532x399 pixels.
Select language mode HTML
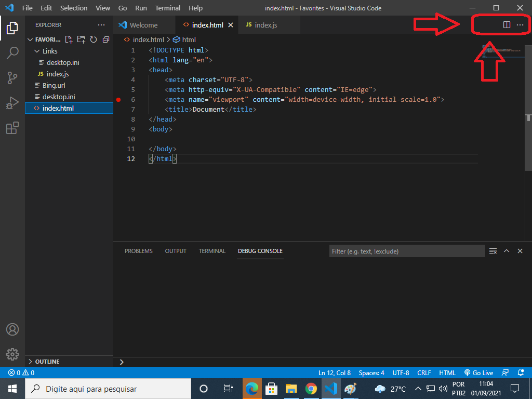point(447,373)
